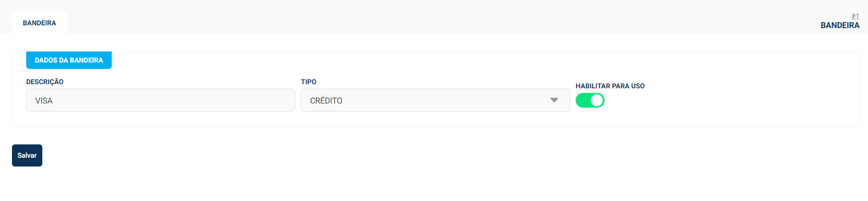Click the VISA text in the description field
This screenshot has height=201, width=868.
[44, 101]
